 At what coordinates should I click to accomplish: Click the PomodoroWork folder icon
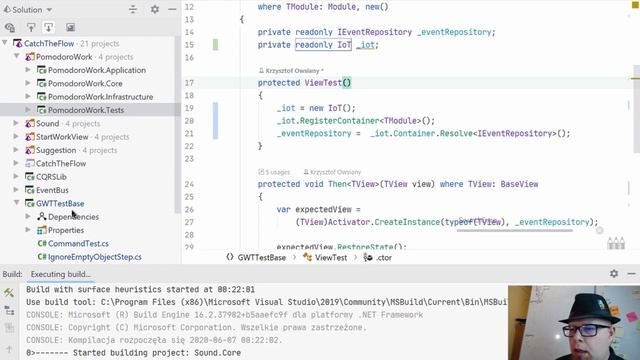pos(30,56)
